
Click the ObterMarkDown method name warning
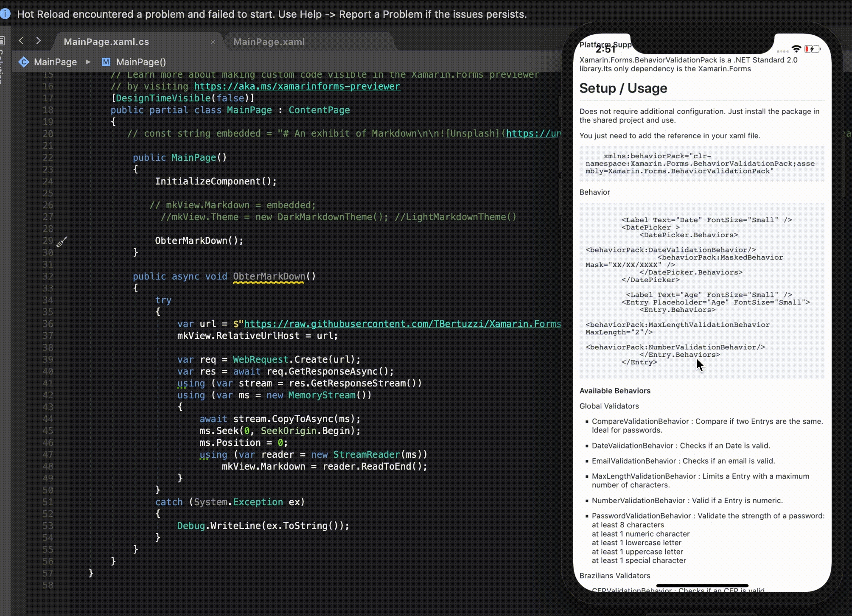point(269,276)
